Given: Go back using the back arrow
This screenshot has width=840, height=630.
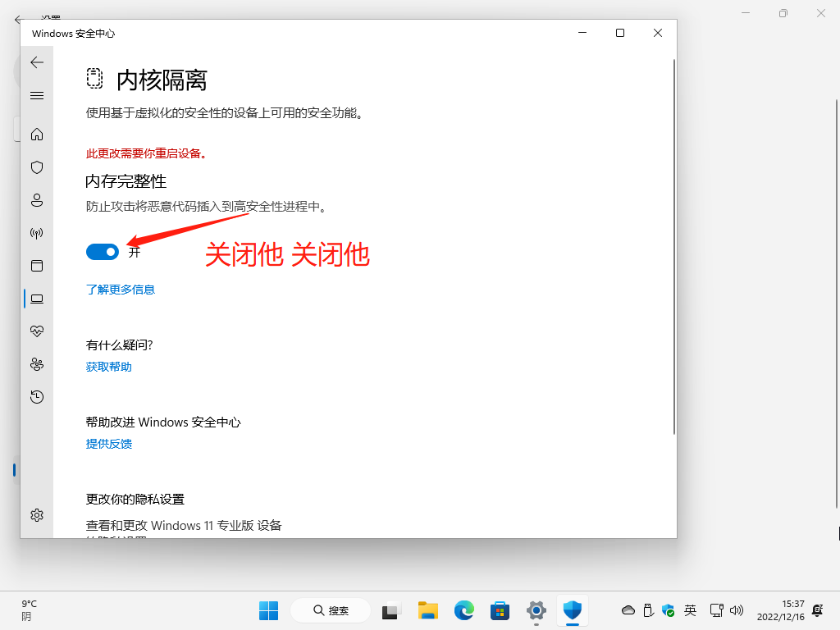Looking at the screenshot, I should [x=36, y=62].
